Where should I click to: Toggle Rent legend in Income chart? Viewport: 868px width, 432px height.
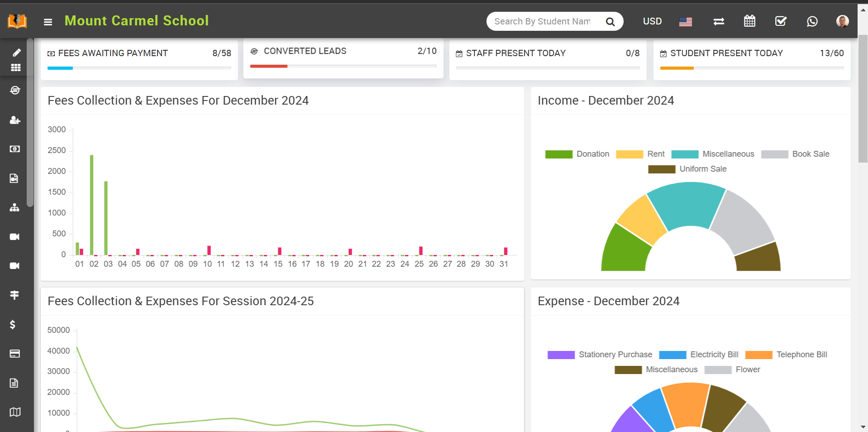(x=640, y=154)
